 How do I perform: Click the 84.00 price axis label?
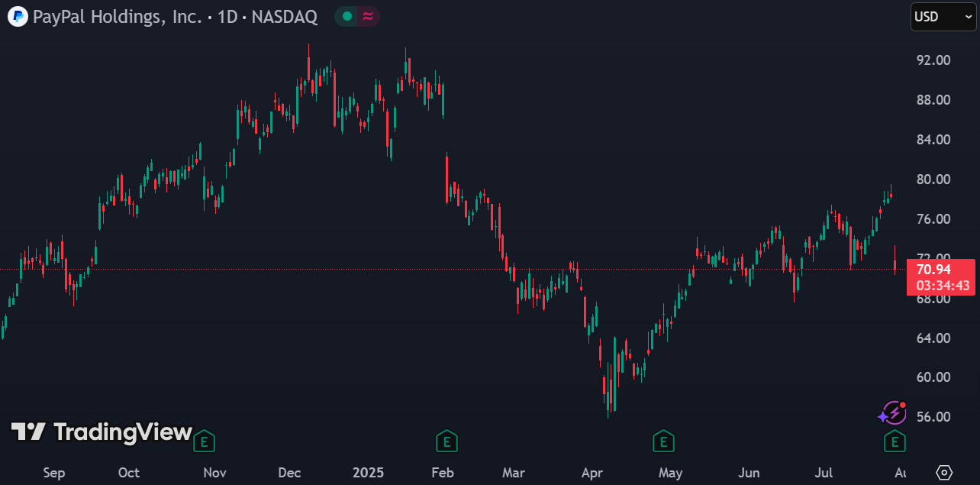tap(932, 140)
